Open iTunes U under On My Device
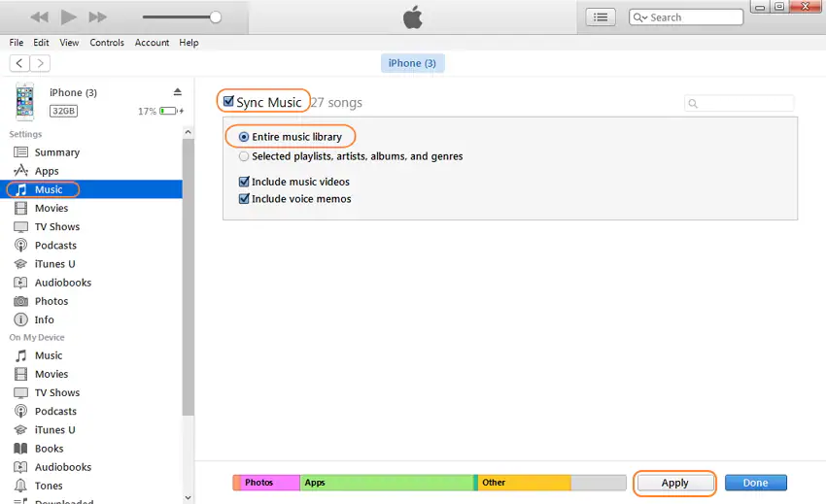The image size is (826, 504). tap(91, 430)
